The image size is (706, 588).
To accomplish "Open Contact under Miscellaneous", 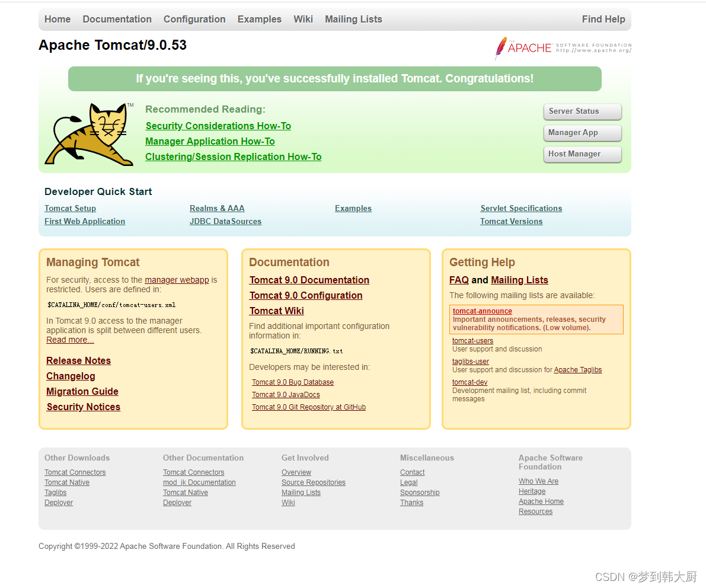I will coord(413,472).
